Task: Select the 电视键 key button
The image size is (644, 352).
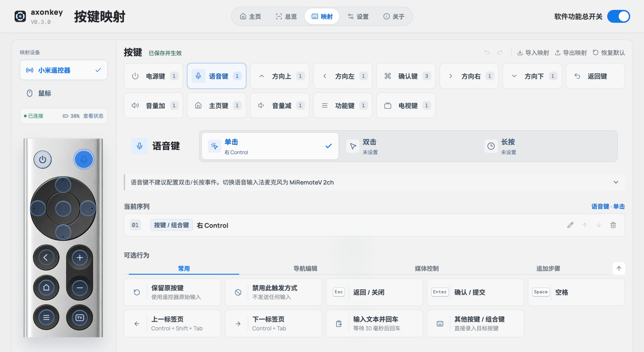Action: (406, 105)
